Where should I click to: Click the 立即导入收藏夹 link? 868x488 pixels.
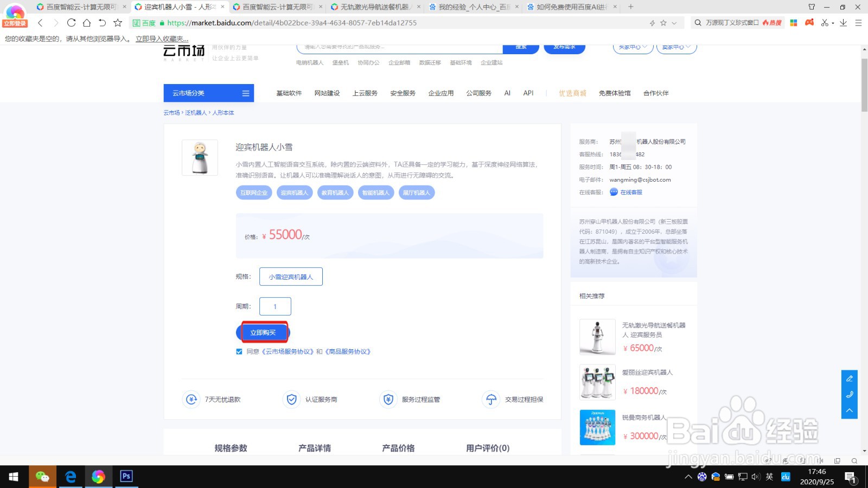[162, 39]
